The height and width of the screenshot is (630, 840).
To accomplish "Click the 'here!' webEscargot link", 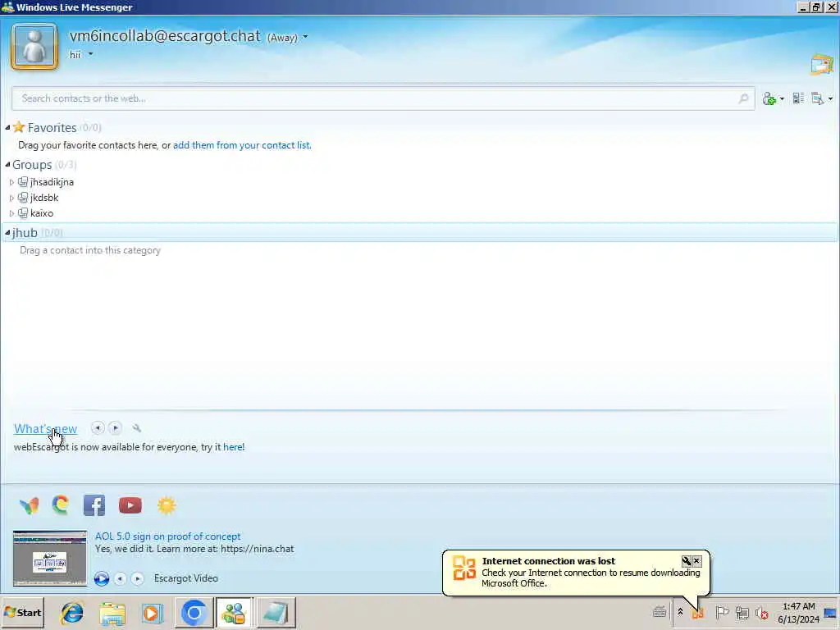I will point(234,447).
